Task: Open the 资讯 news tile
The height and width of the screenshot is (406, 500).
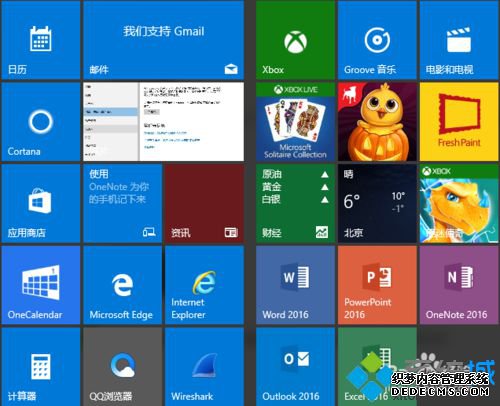Action: [204, 203]
